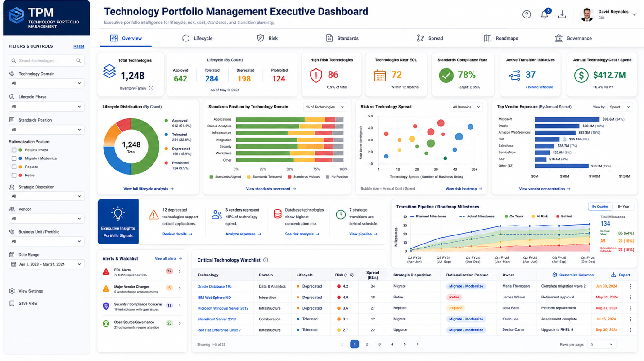Open the All Domains dropdown

(x=466, y=107)
